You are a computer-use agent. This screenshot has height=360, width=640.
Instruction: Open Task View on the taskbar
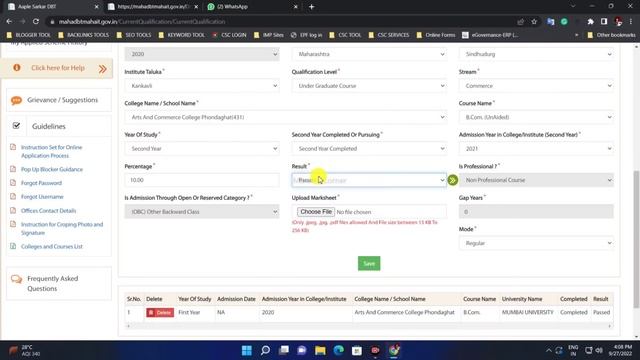click(284, 350)
